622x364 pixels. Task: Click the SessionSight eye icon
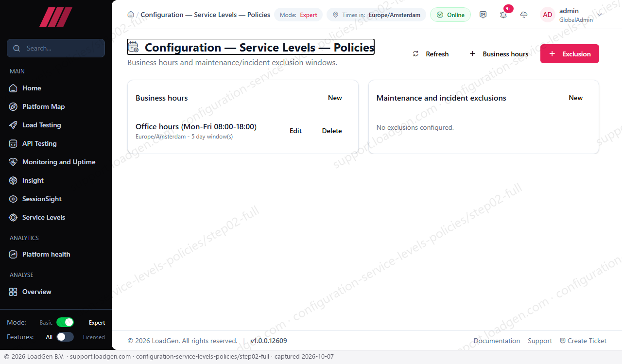(13, 199)
